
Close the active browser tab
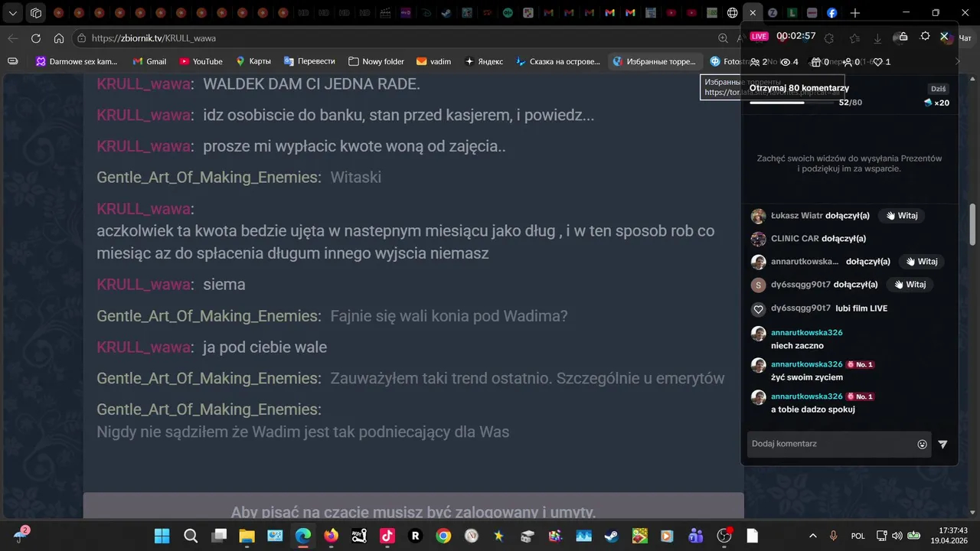click(x=753, y=13)
